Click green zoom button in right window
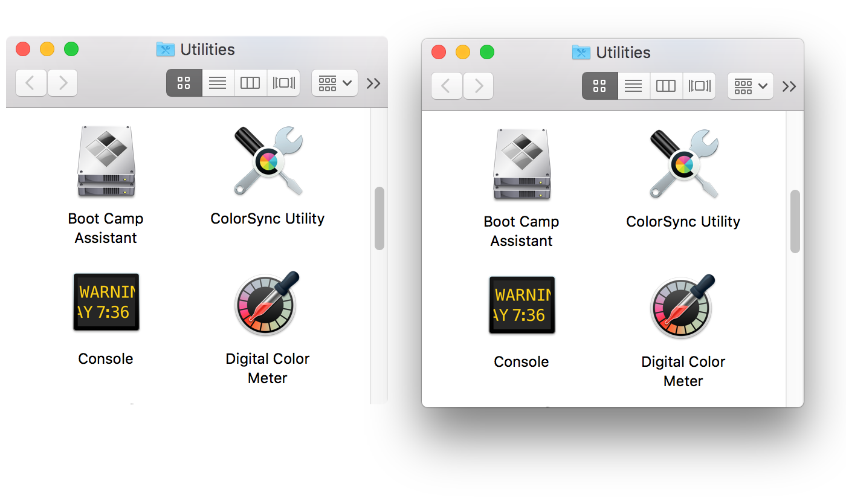Viewport: 846px width, 504px height. [x=487, y=52]
